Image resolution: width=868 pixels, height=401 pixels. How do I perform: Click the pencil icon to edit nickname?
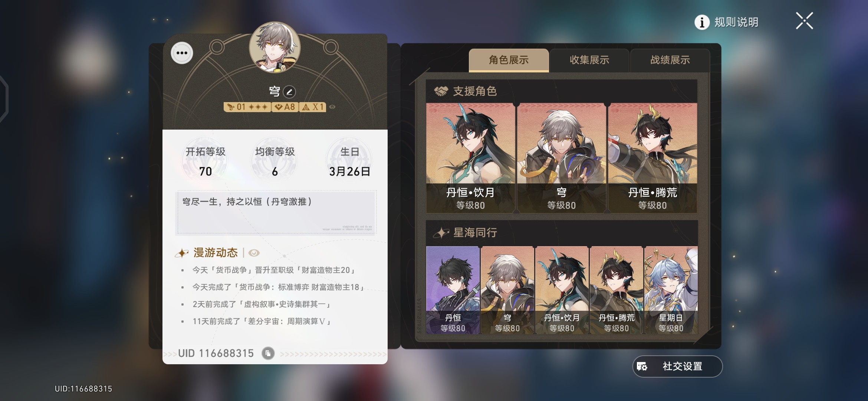tap(289, 92)
